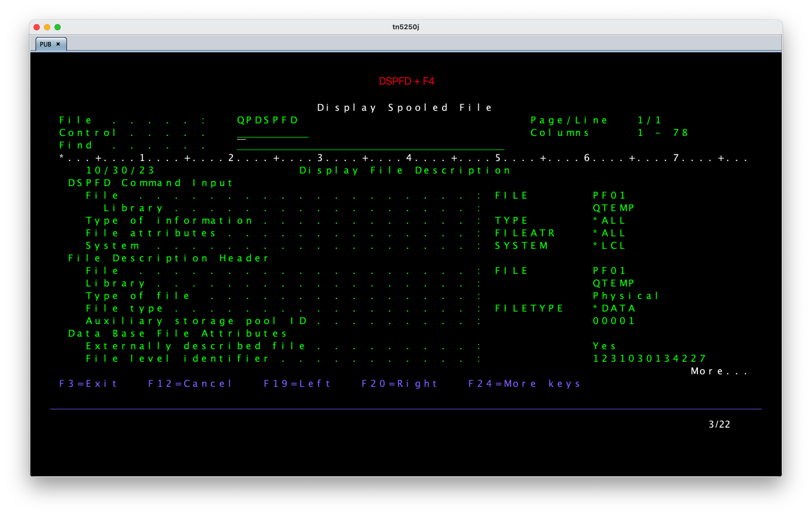Click the Find input field
The height and width of the screenshot is (516, 812).
[370, 145]
